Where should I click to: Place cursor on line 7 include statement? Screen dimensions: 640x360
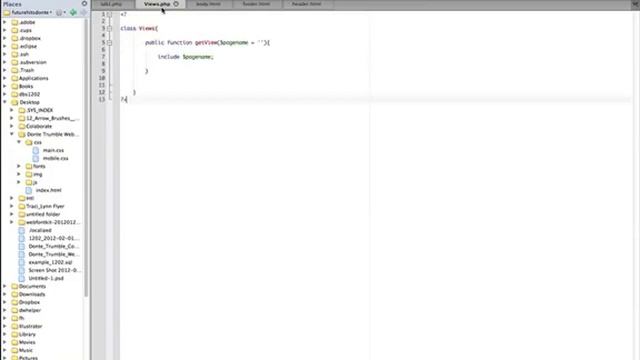pyautogui.click(x=186, y=57)
